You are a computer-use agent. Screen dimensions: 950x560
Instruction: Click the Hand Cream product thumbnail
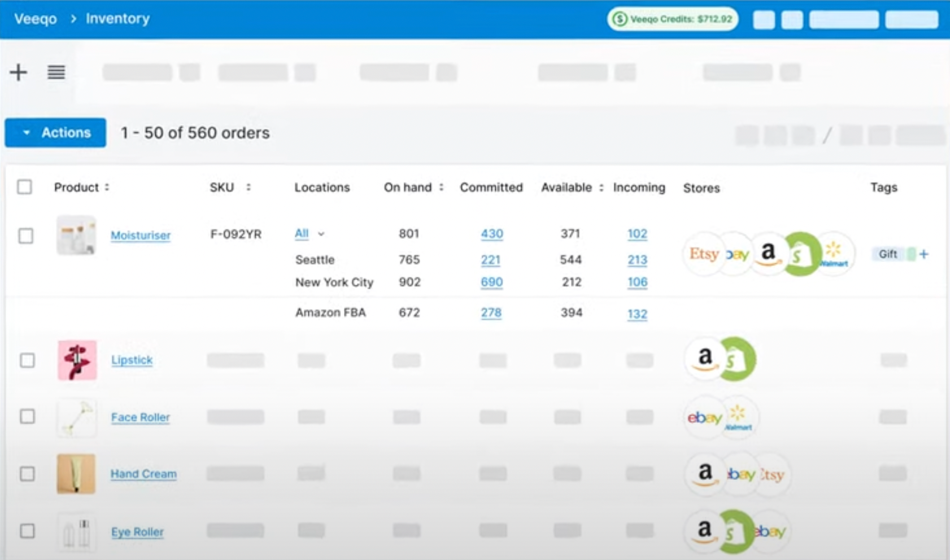[x=76, y=474]
